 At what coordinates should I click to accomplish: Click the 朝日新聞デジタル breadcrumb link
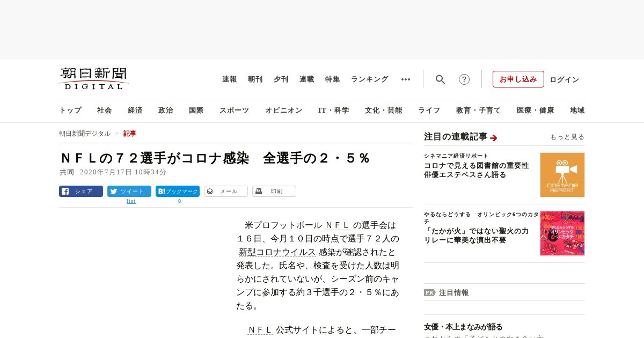click(x=85, y=134)
